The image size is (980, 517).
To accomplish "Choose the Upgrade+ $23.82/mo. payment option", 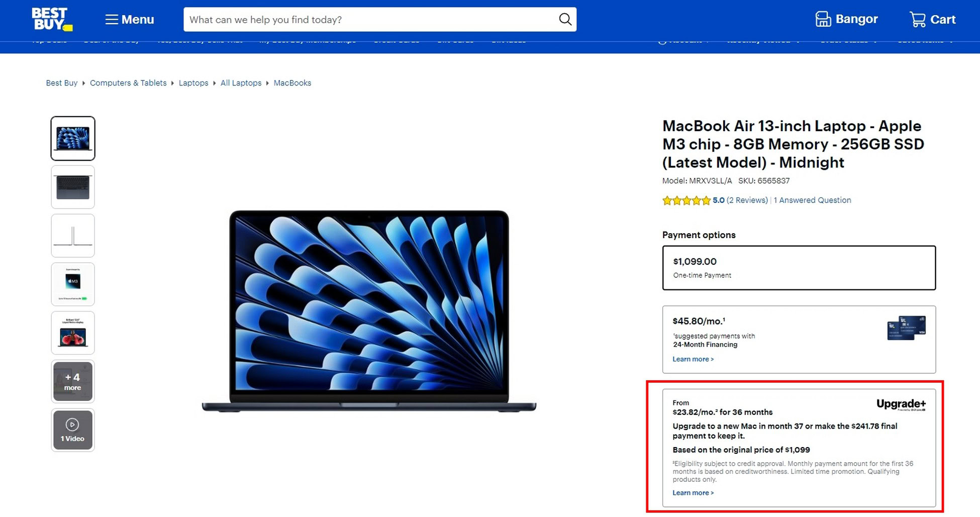I will pos(799,448).
